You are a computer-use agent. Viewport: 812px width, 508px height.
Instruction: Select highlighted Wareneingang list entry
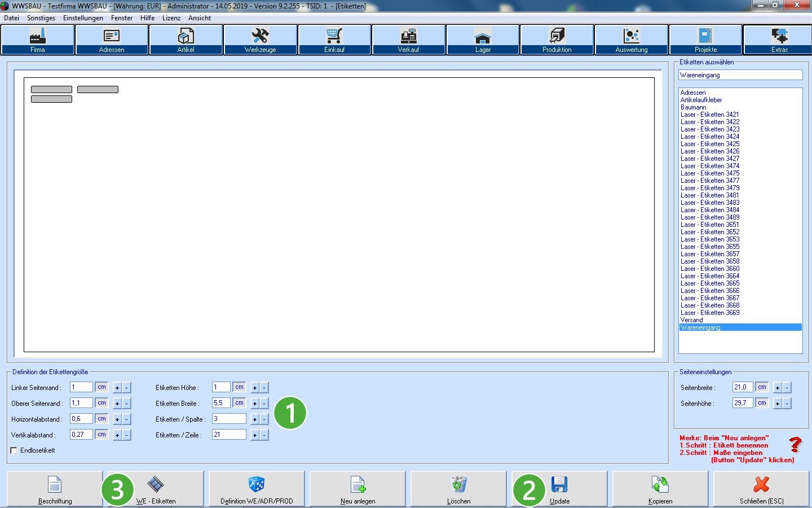click(740, 327)
